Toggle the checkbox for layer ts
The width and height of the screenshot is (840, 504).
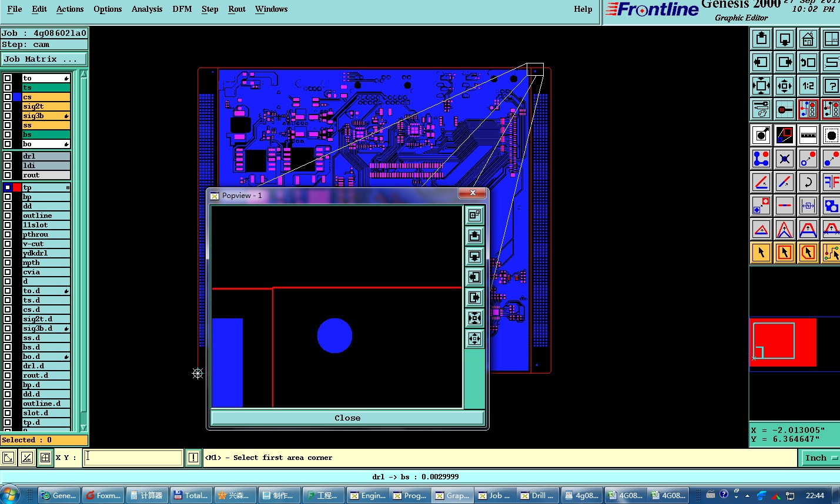point(8,88)
